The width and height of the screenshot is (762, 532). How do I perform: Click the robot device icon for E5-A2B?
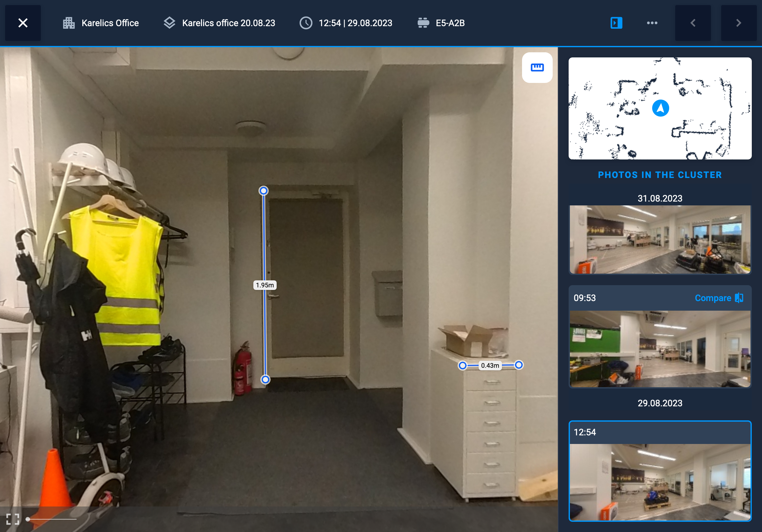click(423, 23)
